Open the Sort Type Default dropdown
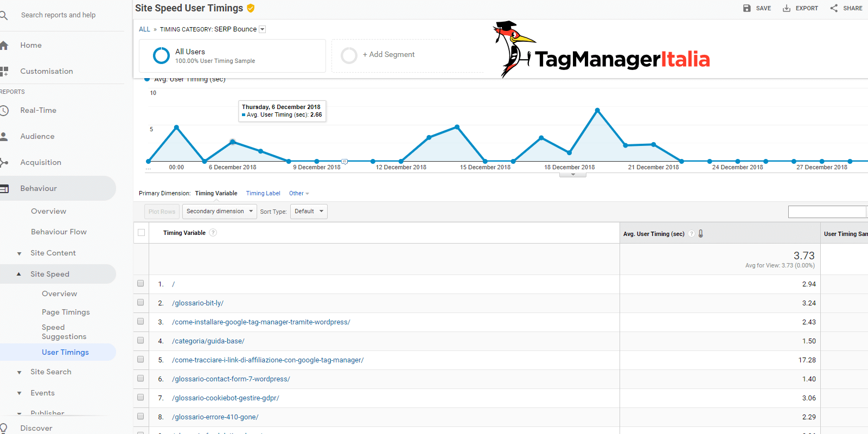Image resolution: width=868 pixels, height=434 pixels. (x=309, y=212)
